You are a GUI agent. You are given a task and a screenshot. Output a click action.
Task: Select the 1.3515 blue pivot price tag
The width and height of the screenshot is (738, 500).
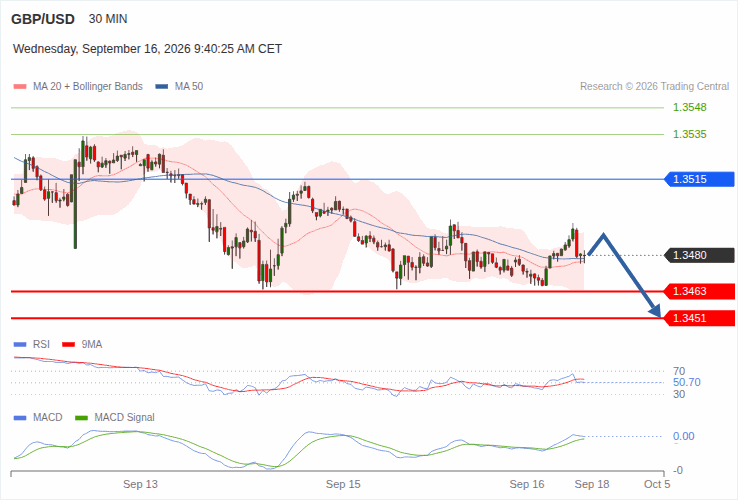(699, 179)
